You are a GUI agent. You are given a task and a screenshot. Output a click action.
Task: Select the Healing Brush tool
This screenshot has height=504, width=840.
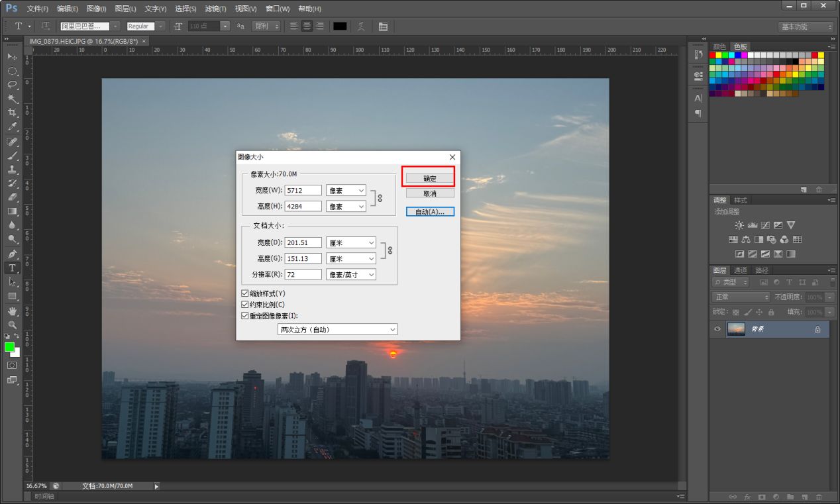tap(12, 142)
